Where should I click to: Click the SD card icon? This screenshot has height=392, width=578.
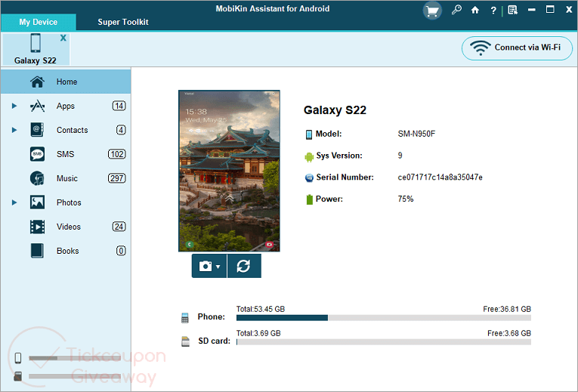tap(185, 341)
